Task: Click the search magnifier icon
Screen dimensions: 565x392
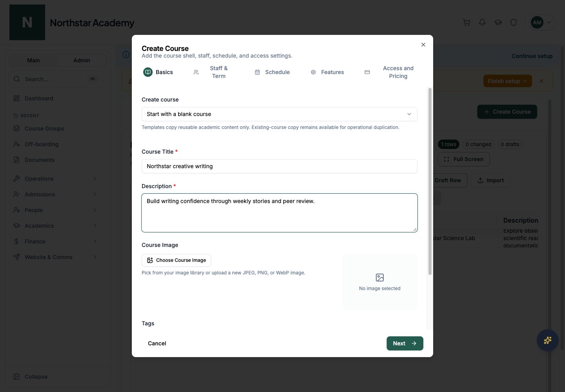Action: click(17, 79)
